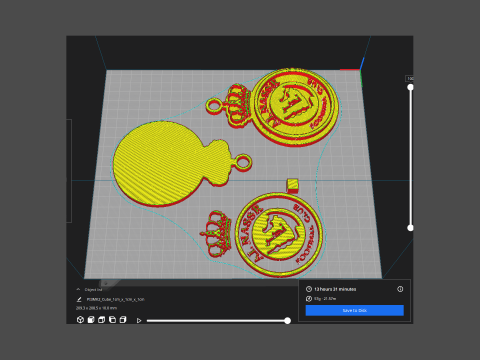480x360 pixels.
Task: Click the 13 hours 31 minutes estimate
Action: pyautogui.click(x=335, y=289)
